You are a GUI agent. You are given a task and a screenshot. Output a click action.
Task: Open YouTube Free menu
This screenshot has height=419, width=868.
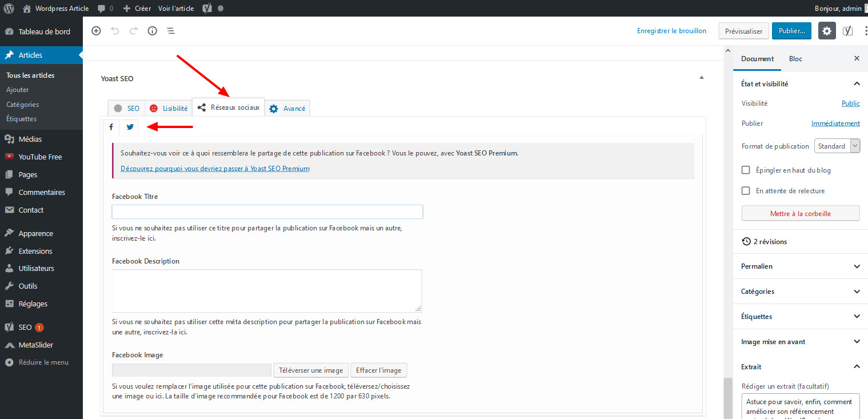pyautogui.click(x=41, y=157)
